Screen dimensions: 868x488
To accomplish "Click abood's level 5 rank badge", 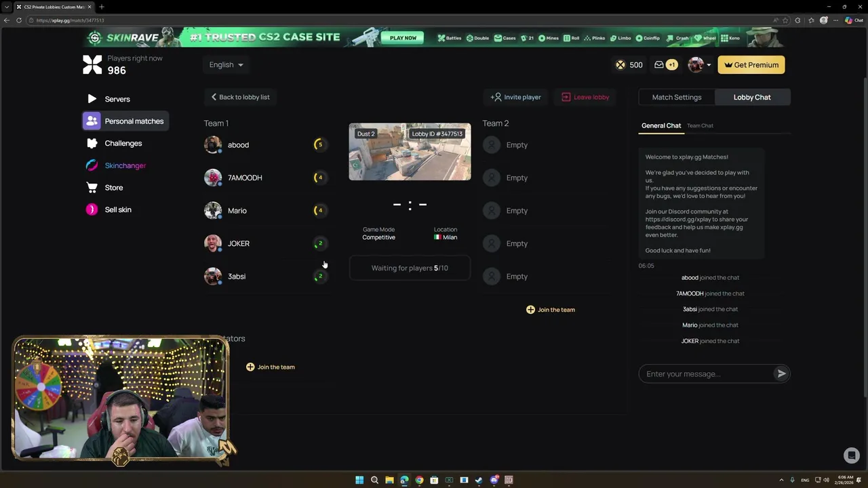I will click(319, 144).
